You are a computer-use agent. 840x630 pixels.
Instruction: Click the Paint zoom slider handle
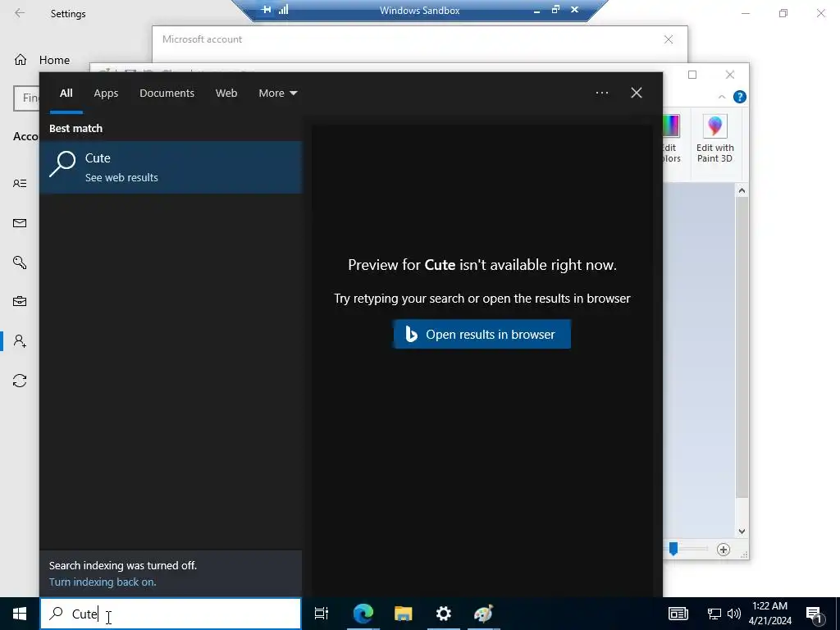[673, 549]
